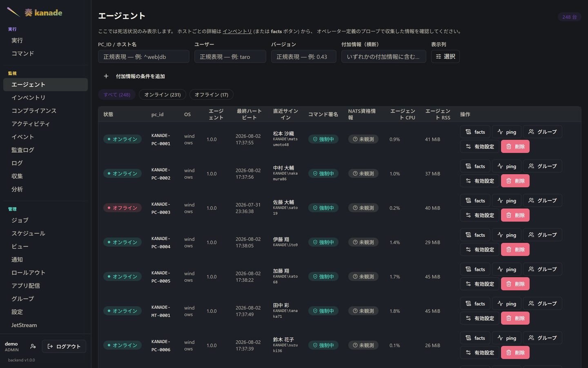Click the user settings icon beside demo
The image size is (588, 368).
tap(33, 346)
